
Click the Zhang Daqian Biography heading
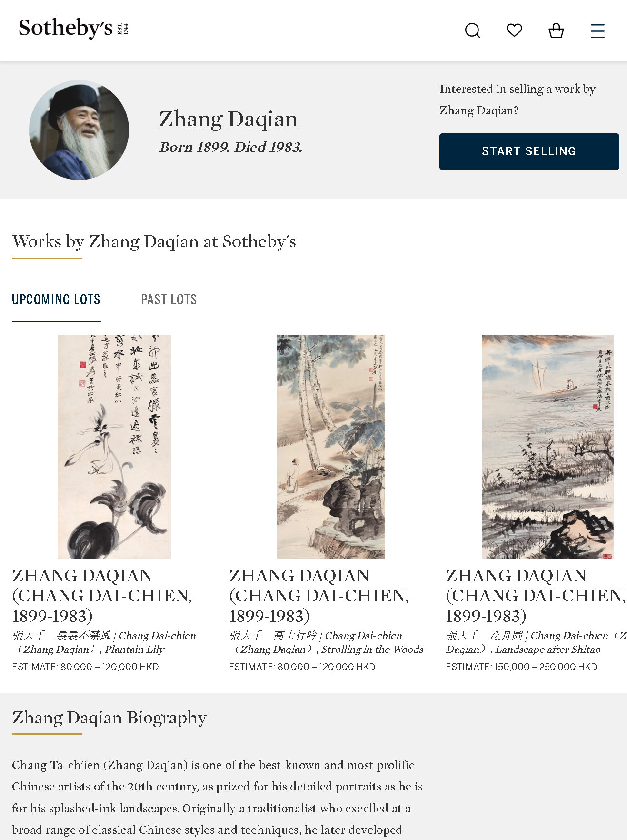coord(109,718)
